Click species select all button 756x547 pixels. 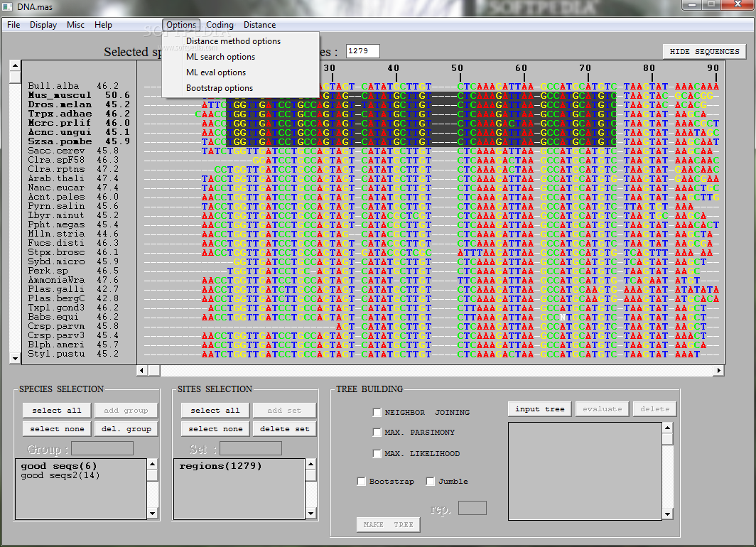[x=57, y=410]
